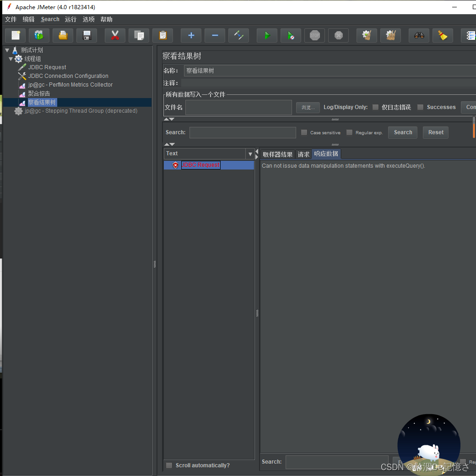Image resolution: width=476 pixels, height=476 pixels.
Task: Click the Paste clipboard icon
Action: (163, 36)
